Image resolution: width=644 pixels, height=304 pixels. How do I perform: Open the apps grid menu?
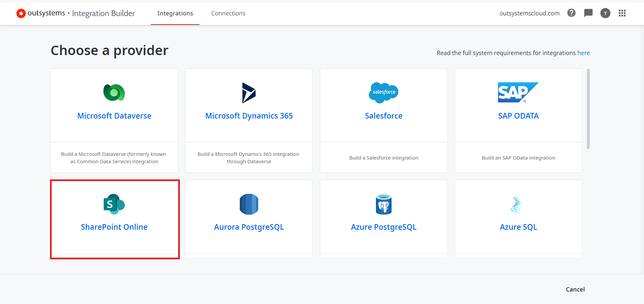coord(622,13)
